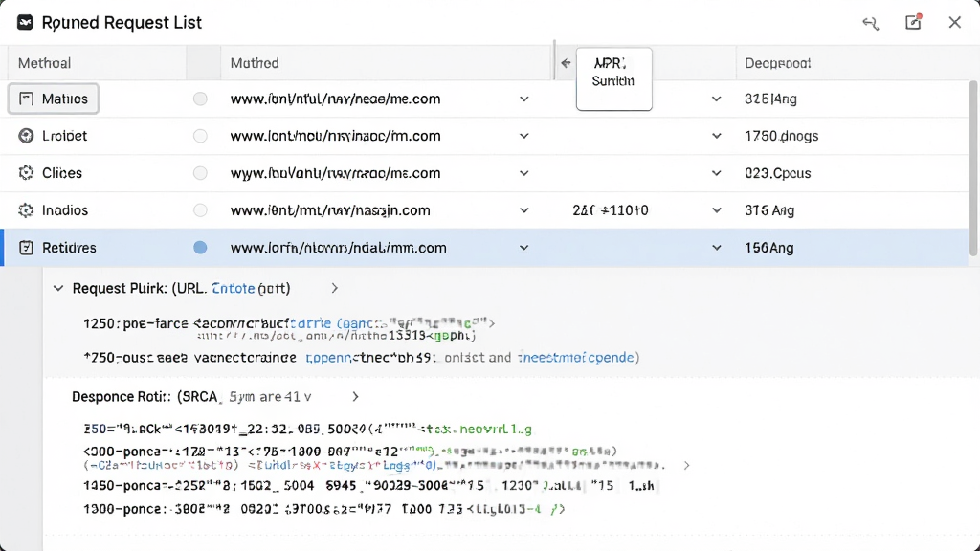Collapse the Request Pulrk section
The height and width of the screenshot is (551, 980).
click(58, 288)
